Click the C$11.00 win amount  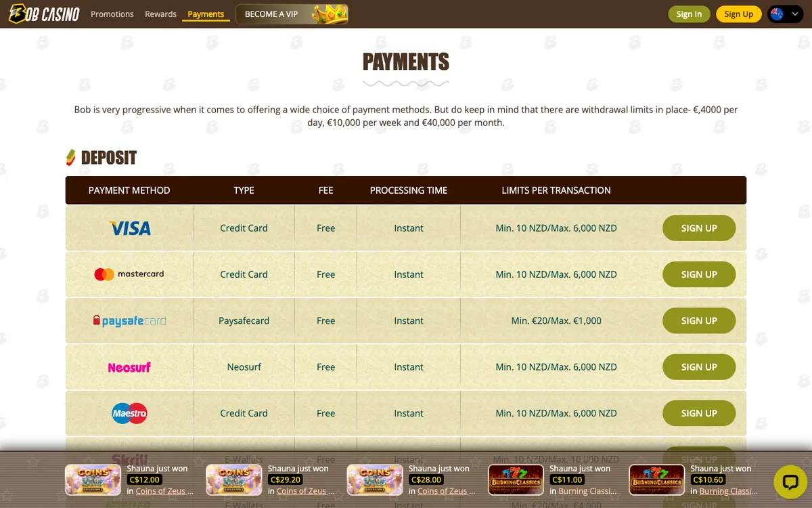tap(567, 480)
